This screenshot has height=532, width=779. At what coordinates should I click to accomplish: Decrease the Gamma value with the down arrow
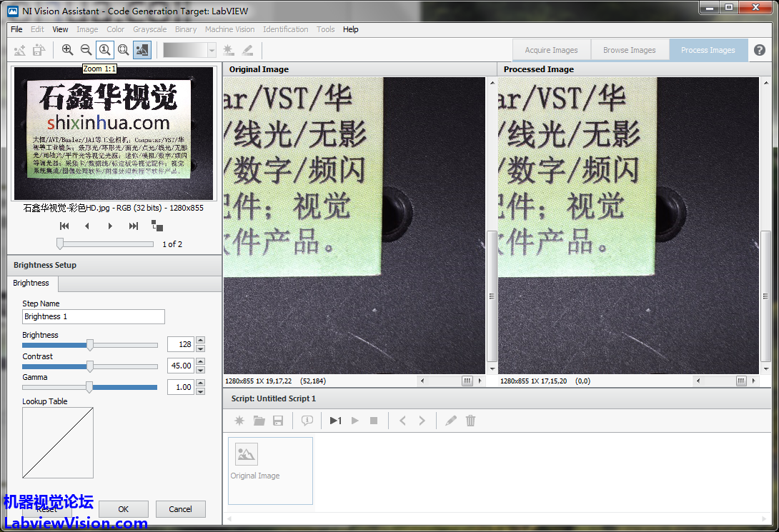(200, 391)
